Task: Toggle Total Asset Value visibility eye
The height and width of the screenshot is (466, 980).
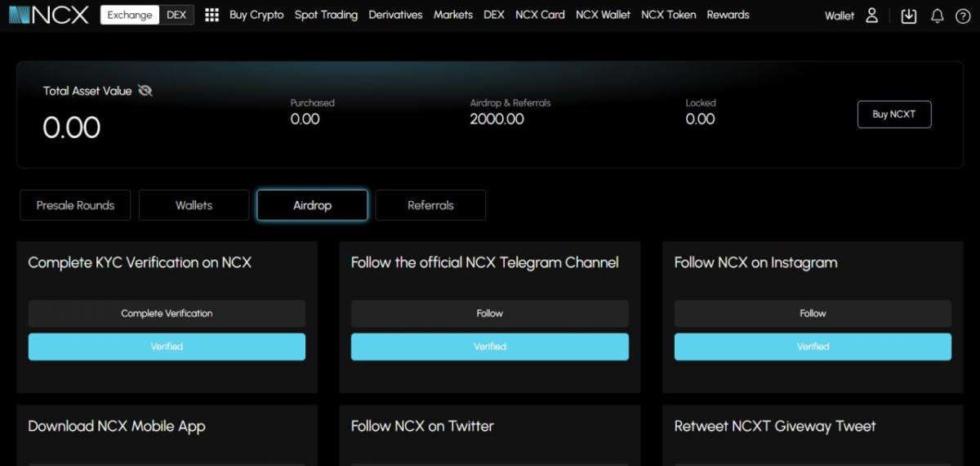Action: click(x=145, y=91)
